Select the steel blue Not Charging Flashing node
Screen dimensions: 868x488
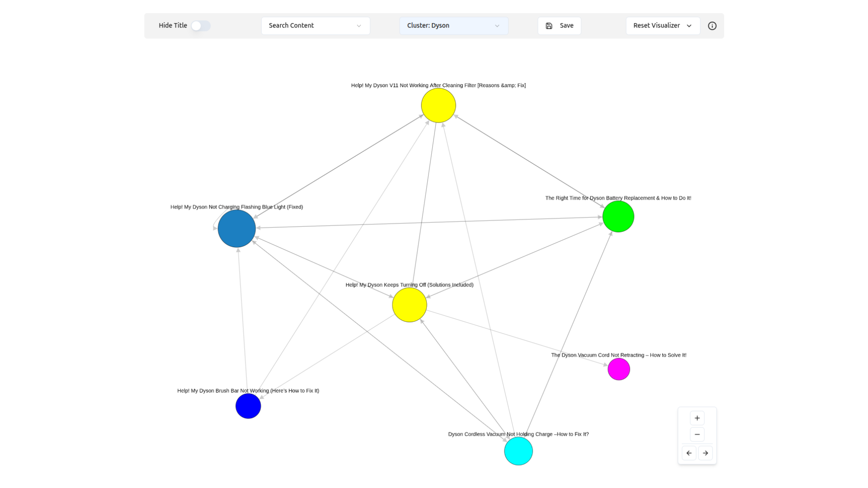pos(236,229)
